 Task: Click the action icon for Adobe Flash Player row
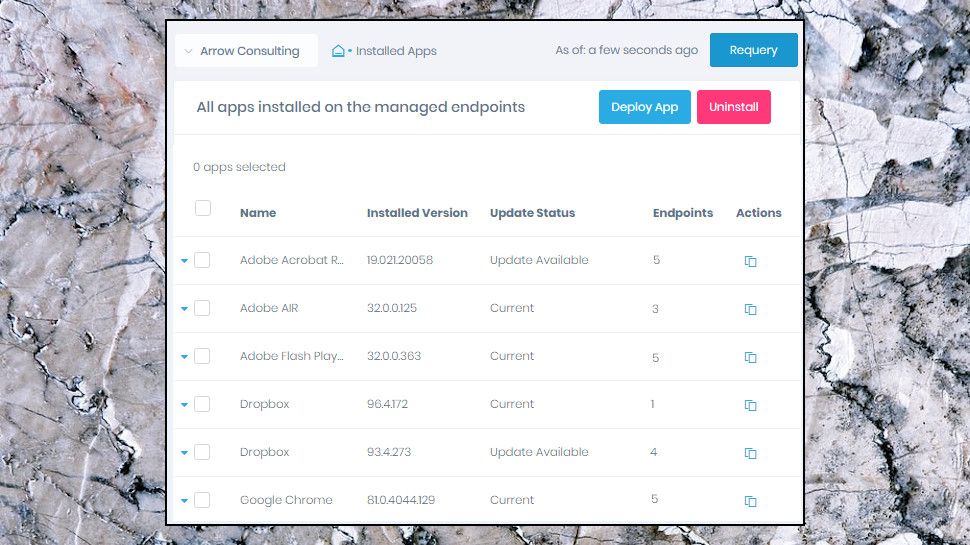coord(750,357)
